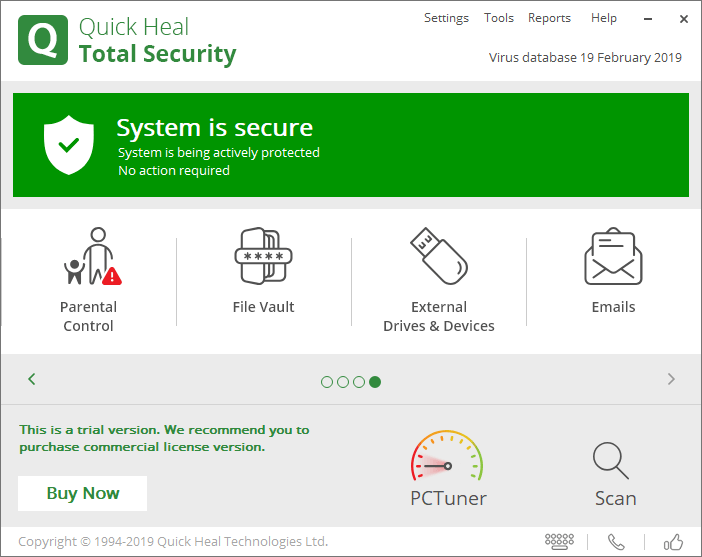The height and width of the screenshot is (557, 702).
Task: Go to next feature page arrow
Action: 671,379
